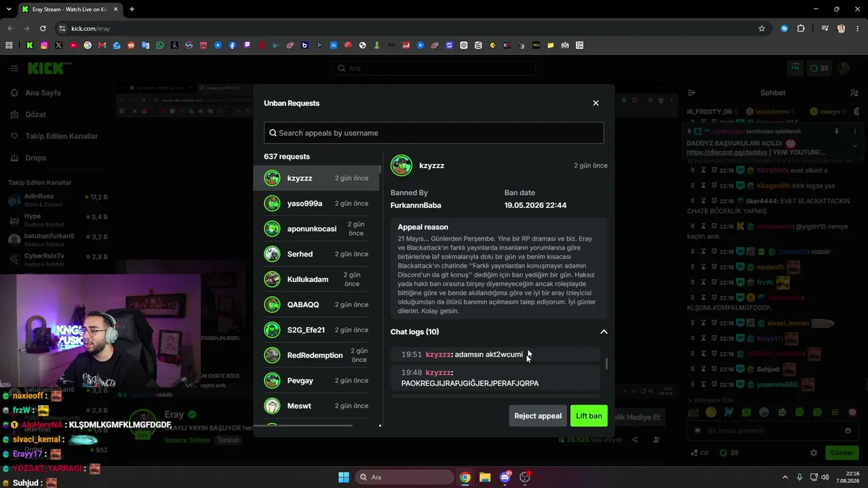Open Drops in sidebar
This screenshot has height=488, width=868.
pos(35,158)
